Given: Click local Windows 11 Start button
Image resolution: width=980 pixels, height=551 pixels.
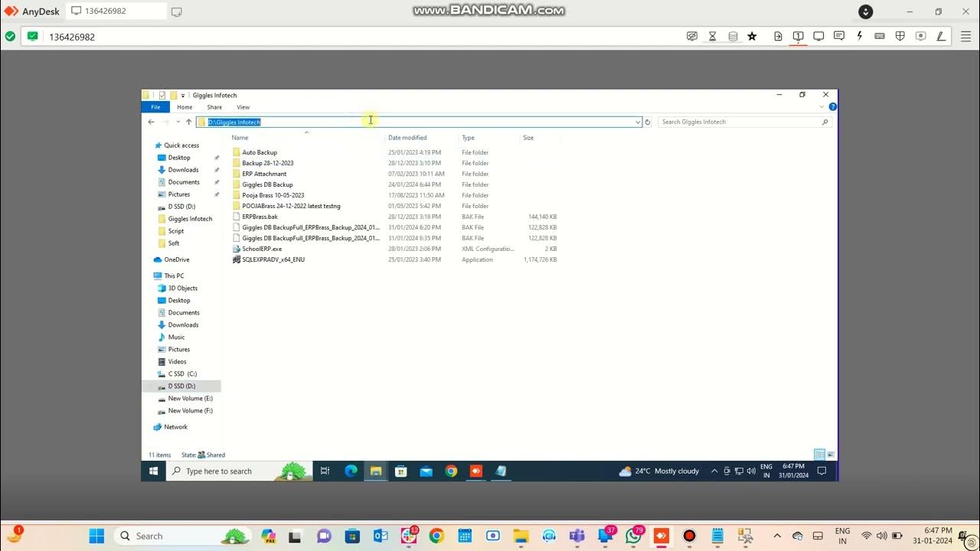Looking at the screenshot, I should [96, 536].
